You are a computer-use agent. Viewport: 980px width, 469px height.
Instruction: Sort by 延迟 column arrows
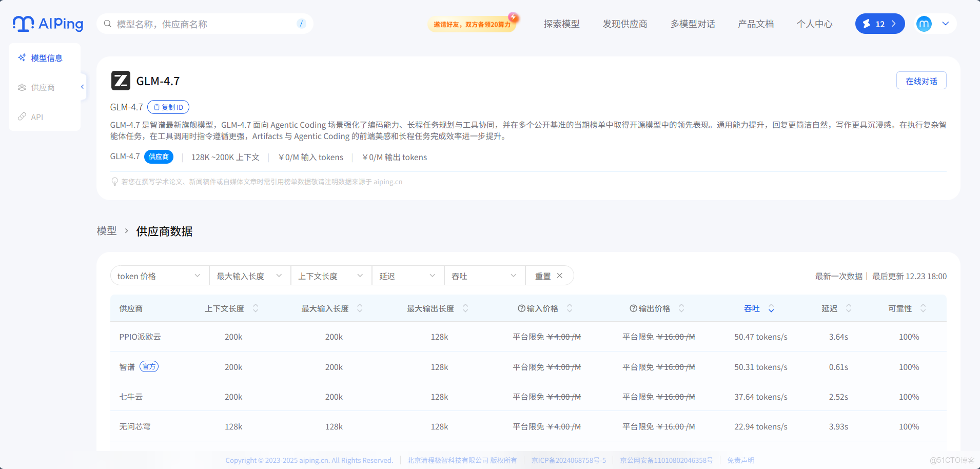tap(849, 308)
